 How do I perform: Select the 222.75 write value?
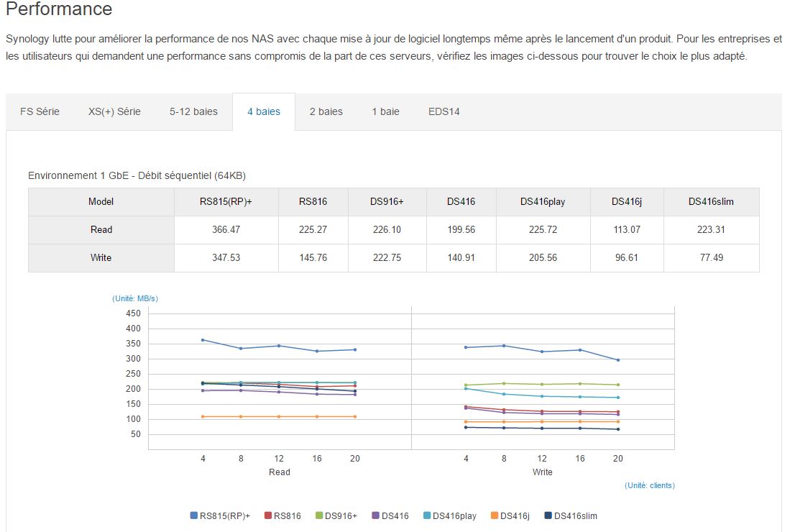pyautogui.click(x=387, y=257)
